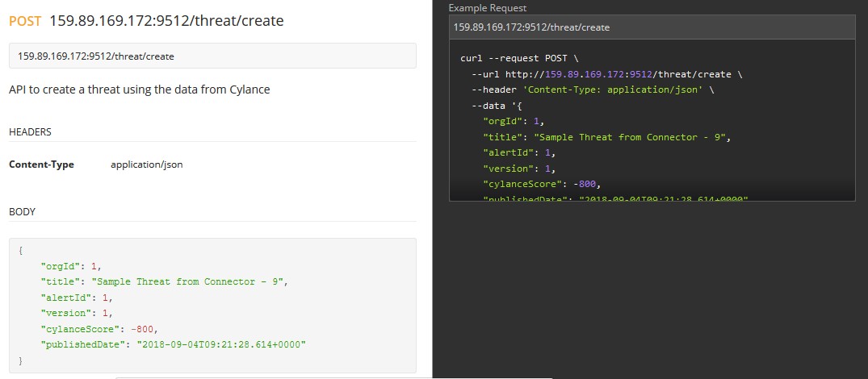This screenshot has height=379, width=868.
Task: Click the faded "publishedDate" line in curl example
Action: (615, 198)
